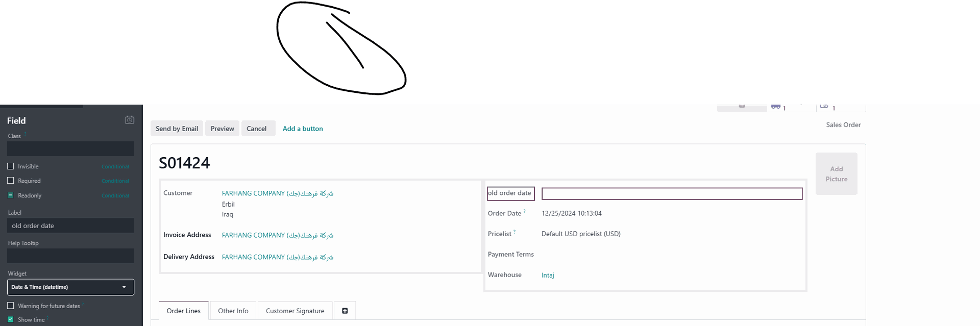Open the Intaj warehouse link

click(548, 275)
